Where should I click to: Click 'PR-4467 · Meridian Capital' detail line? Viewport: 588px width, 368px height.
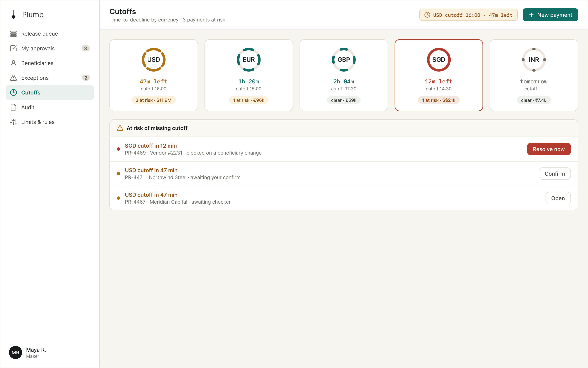178,202
